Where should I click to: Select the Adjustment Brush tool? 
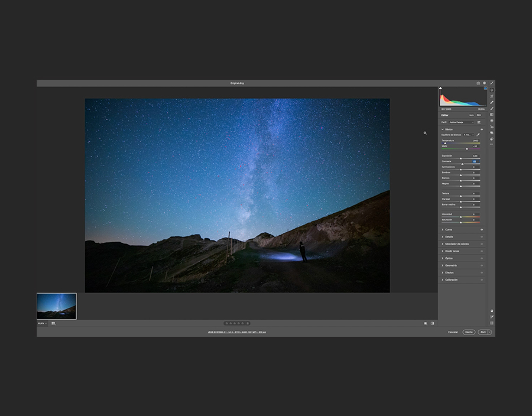coord(492,109)
